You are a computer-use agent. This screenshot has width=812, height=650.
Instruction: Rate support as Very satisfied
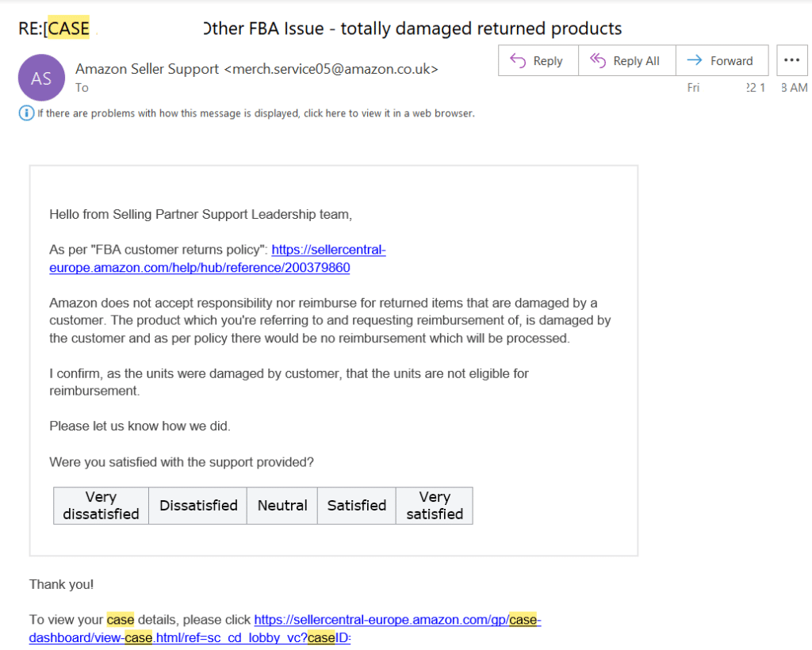pyautogui.click(x=435, y=506)
